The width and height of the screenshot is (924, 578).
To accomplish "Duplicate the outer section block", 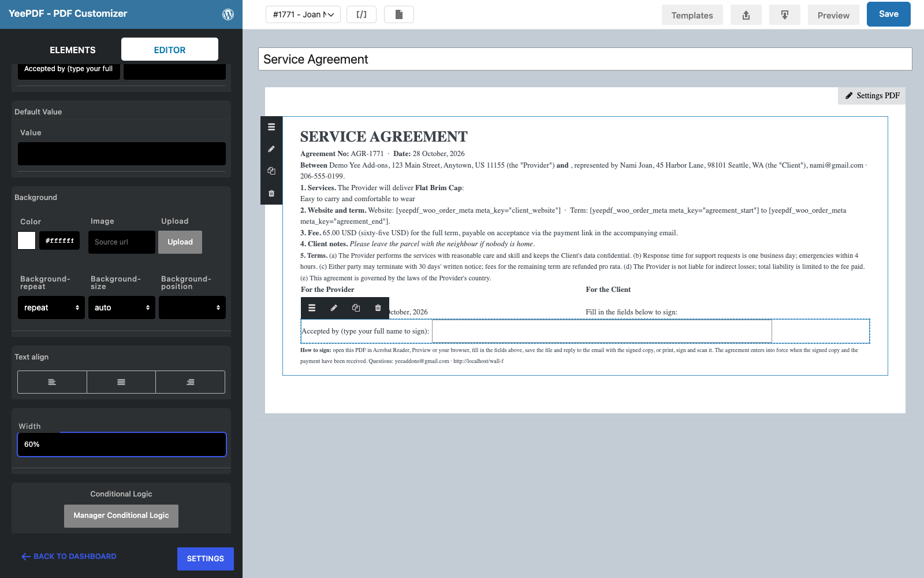I will coord(271,171).
